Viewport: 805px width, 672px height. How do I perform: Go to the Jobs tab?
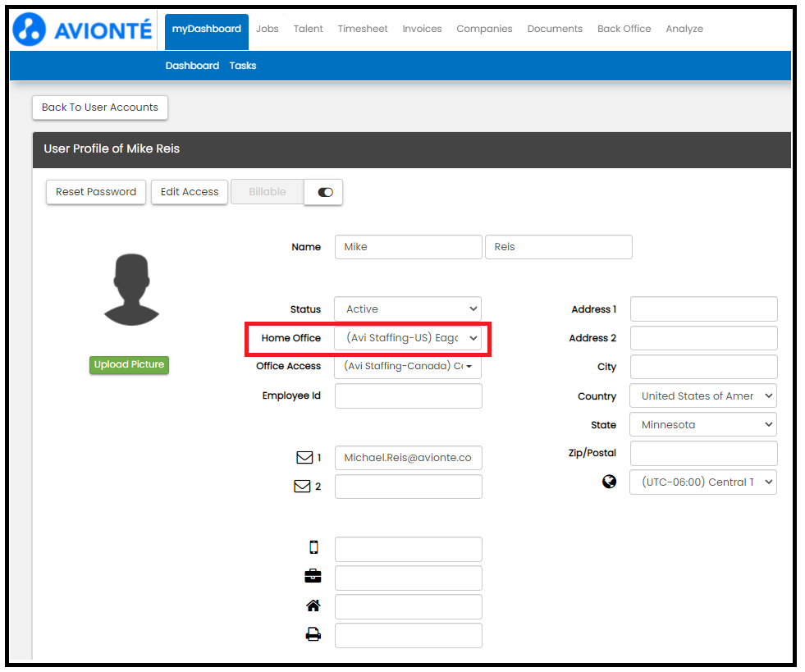coord(268,29)
